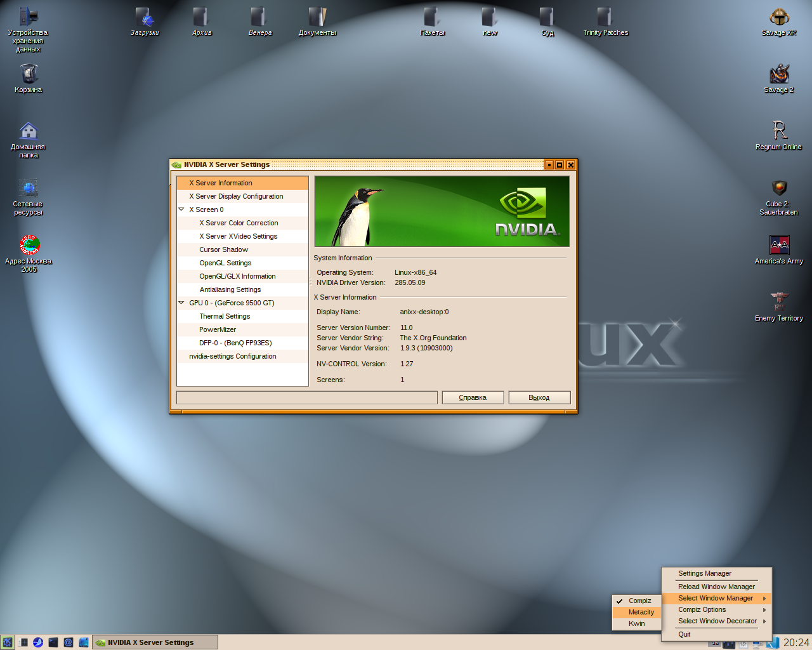Click the show desktop icon on the panel
This screenshot has height=650, width=812.
(x=23, y=642)
